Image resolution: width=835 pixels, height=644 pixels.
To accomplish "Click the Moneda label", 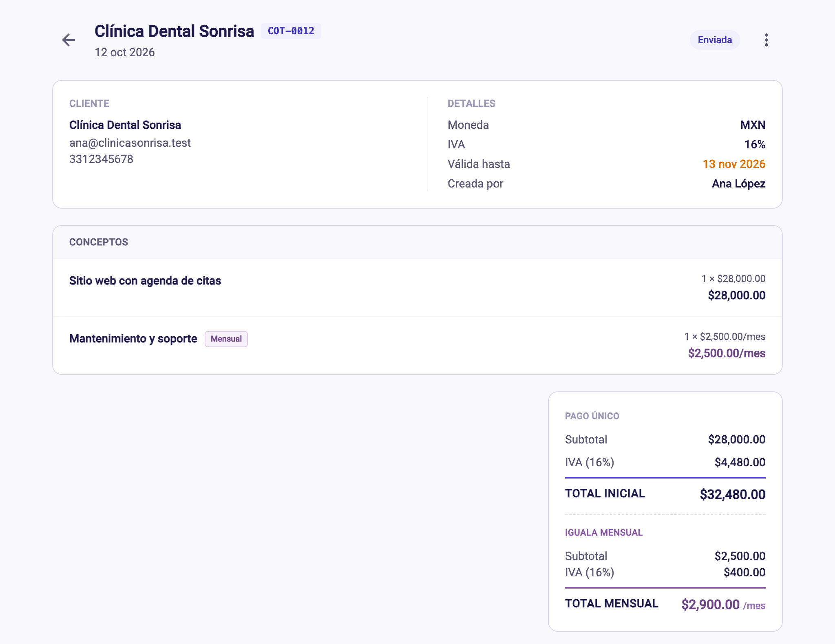I will pos(468,125).
